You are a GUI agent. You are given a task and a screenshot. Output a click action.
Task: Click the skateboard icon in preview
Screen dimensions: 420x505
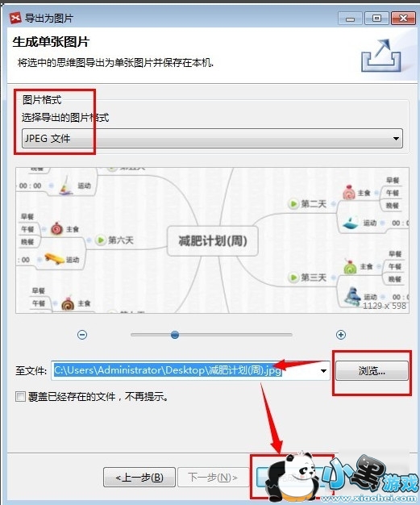(x=54, y=259)
